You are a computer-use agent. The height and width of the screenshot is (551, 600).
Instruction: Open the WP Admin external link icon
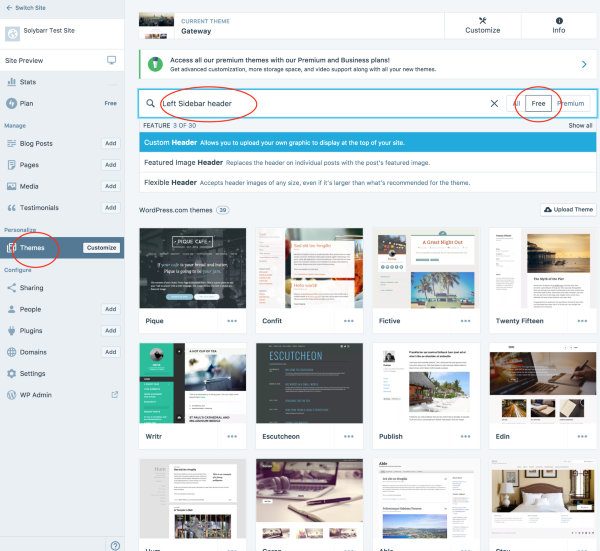(113, 394)
